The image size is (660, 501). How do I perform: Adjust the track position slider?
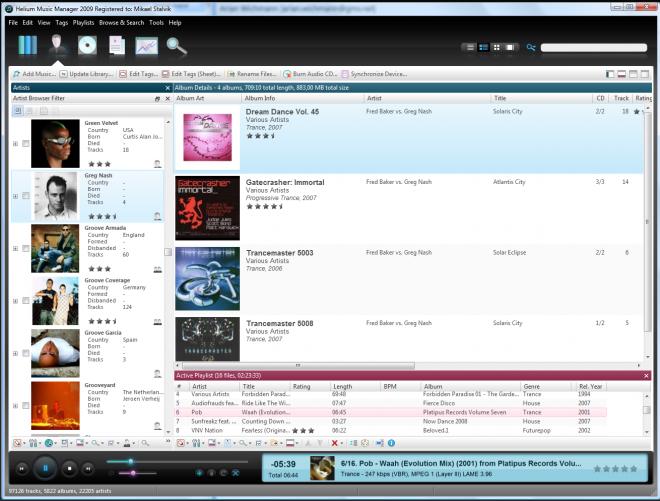177,462
